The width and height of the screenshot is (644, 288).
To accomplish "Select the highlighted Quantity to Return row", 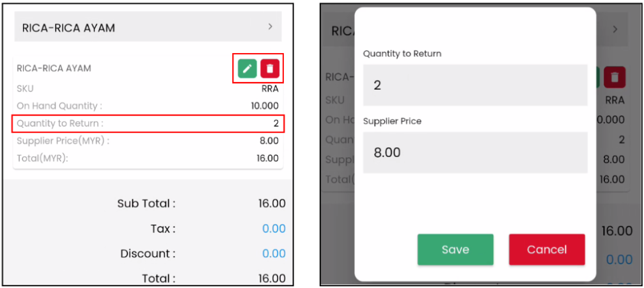I will click(148, 124).
